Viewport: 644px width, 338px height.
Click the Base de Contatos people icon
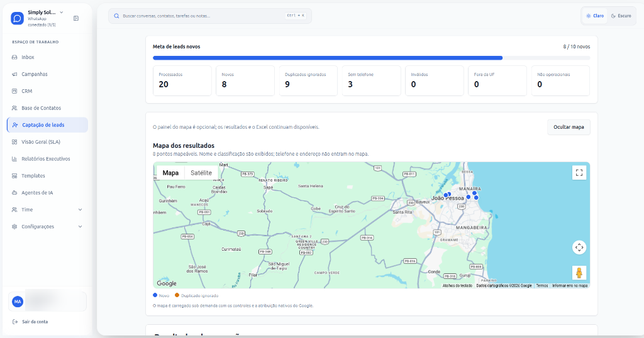click(x=14, y=108)
